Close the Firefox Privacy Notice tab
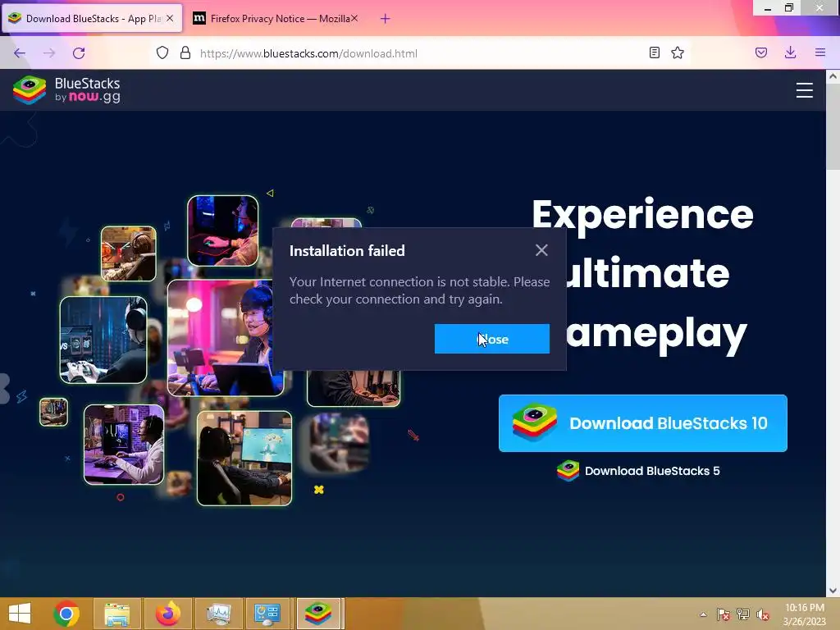840x630 pixels. [x=354, y=18]
